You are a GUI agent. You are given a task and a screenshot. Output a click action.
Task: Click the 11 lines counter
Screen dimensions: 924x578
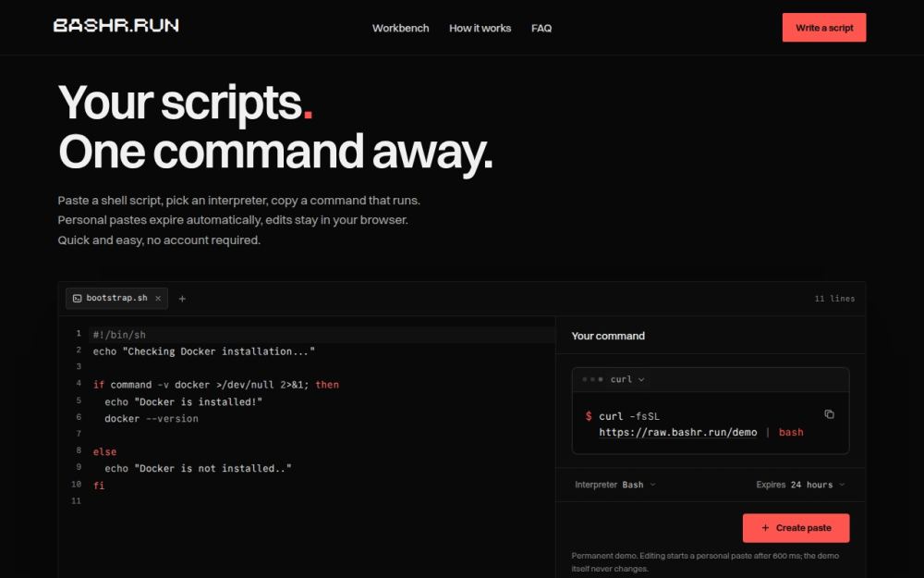[x=834, y=299]
